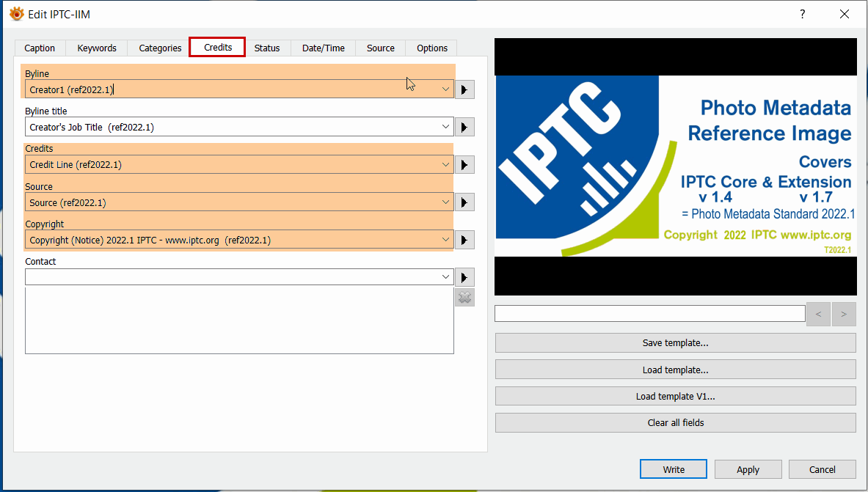Screen dimensions: 868x492
Task: Expand the Credits dropdown list
Action: pos(445,164)
